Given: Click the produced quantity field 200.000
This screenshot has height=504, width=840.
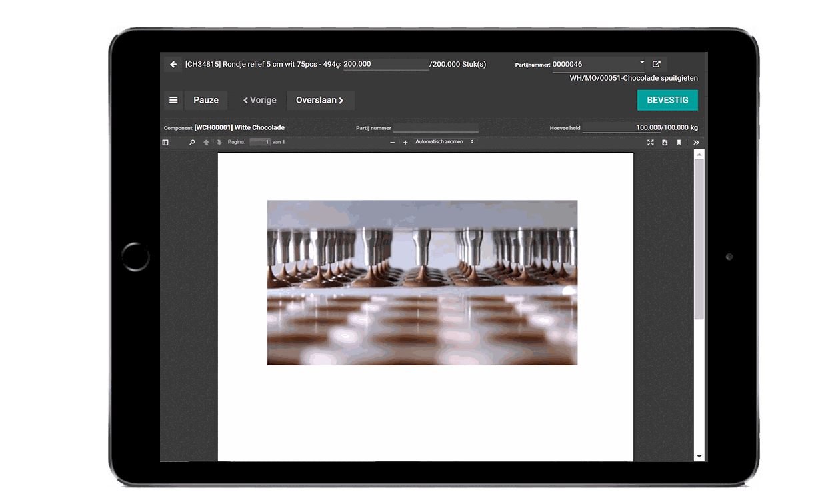Looking at the screenshot, I should click(x=386, y=64).
